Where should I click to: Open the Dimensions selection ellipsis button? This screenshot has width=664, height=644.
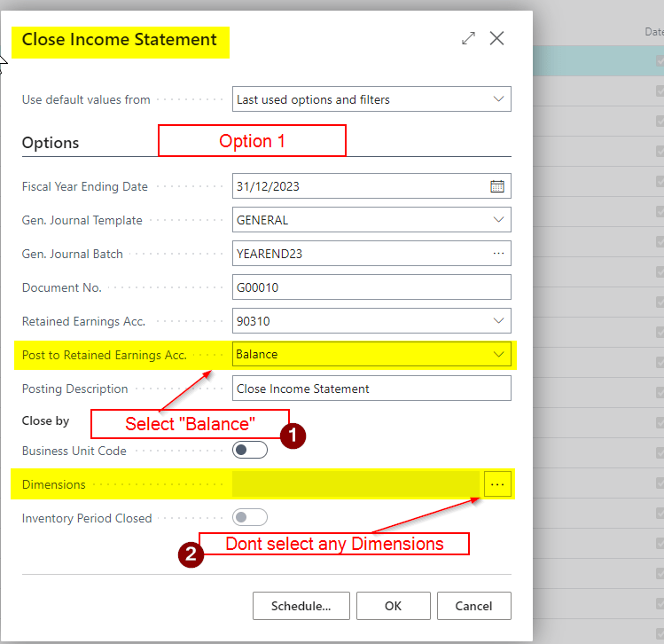[x=497, y=484]
